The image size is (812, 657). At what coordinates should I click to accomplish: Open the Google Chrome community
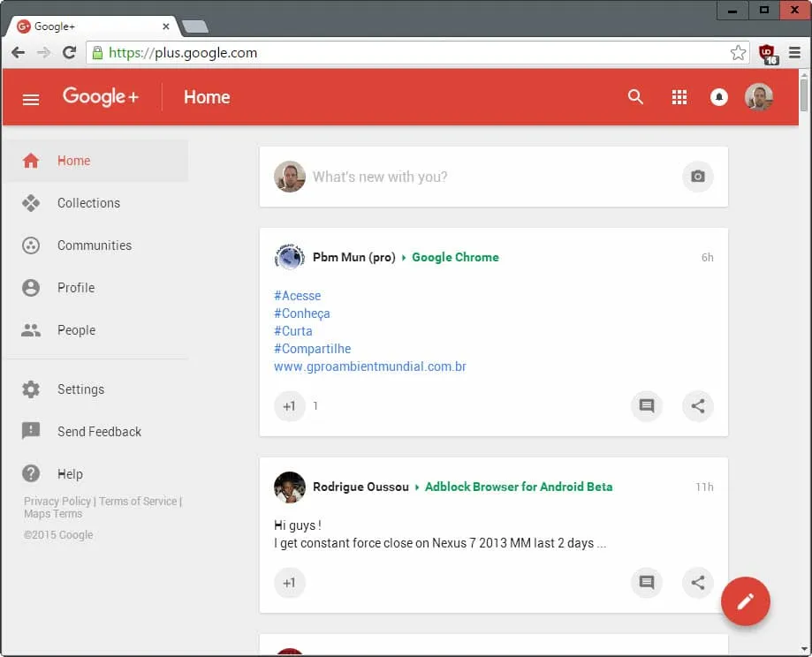pos(455,257)
